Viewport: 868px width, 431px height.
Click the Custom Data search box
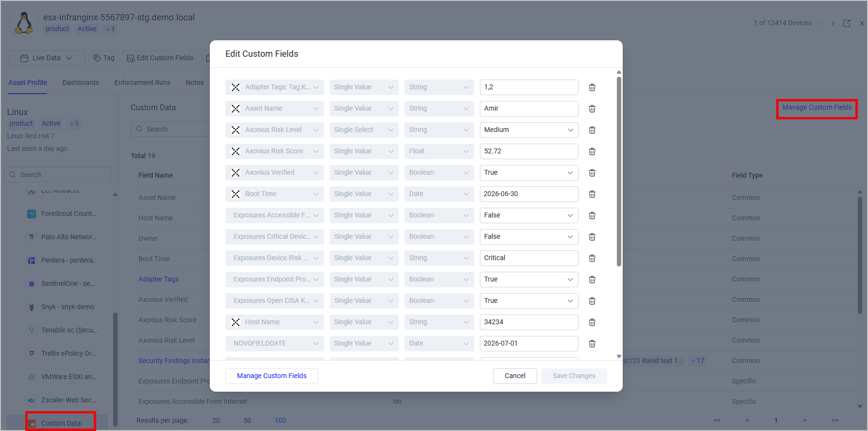coord(171,129)
